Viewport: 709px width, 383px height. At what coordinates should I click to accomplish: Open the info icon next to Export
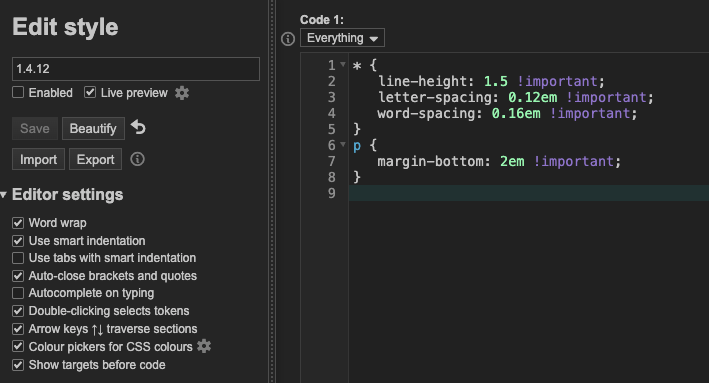tap(137, 159)
